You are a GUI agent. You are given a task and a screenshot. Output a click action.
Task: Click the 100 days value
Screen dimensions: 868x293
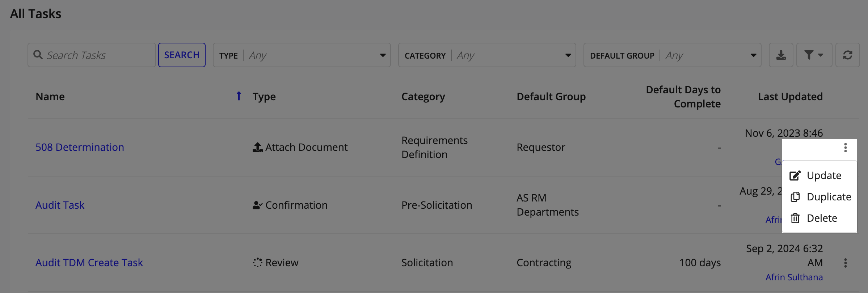(x=700, y=263)
